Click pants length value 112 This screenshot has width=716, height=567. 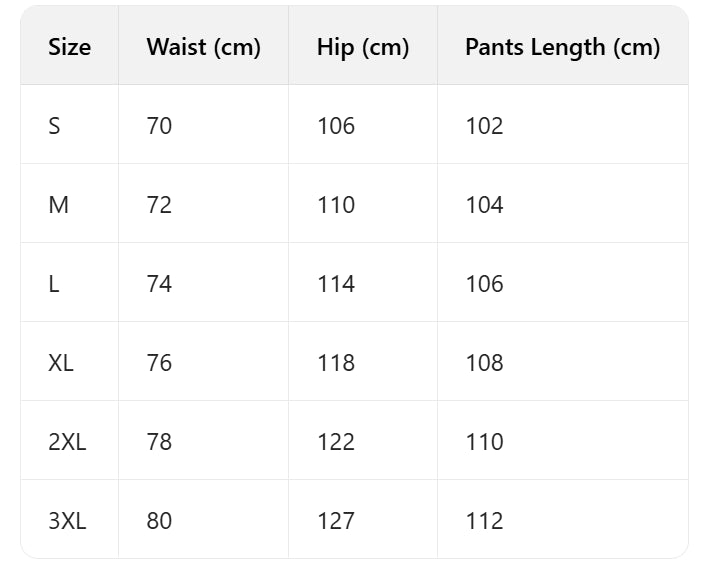(484, 521)
